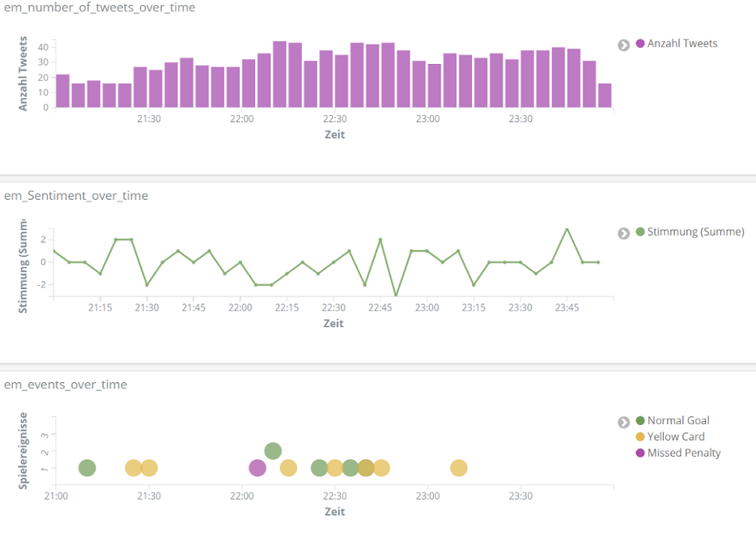The height and width of the screenshot is (536, 756).
Task: Select the yellow card circle after 23:00
Action: click(459, 468)
